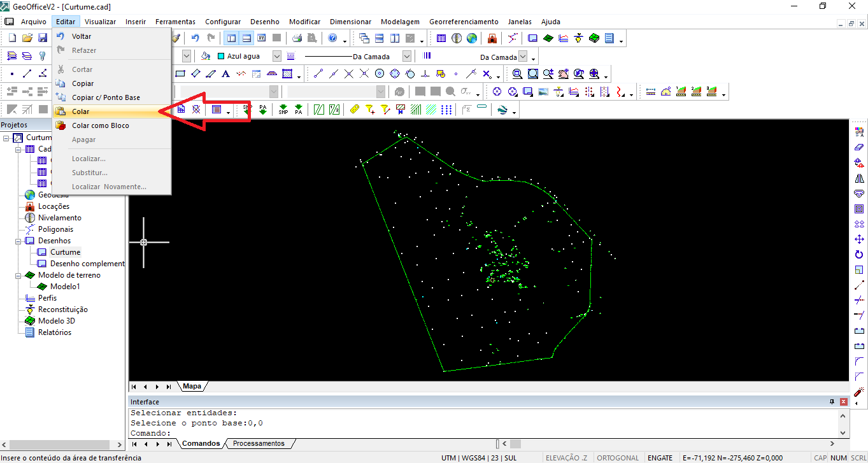Toggle ELEVAÇÃO .Z in the status bar

[566, 458]
